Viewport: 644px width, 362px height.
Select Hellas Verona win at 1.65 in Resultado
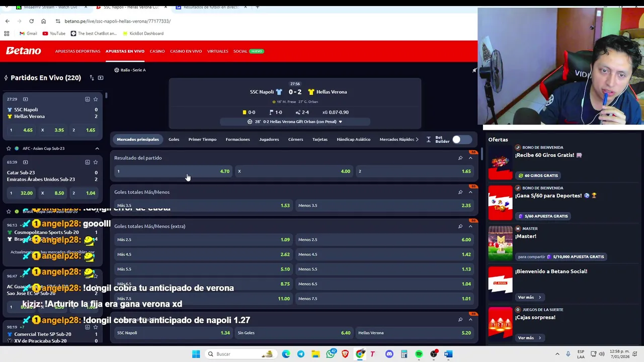415,171
